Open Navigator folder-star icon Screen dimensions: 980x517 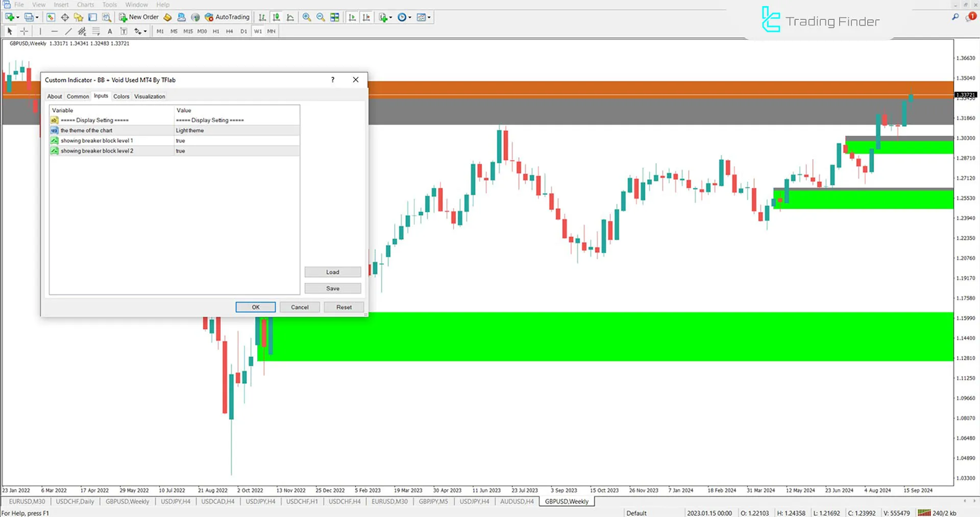pos(79,17)
